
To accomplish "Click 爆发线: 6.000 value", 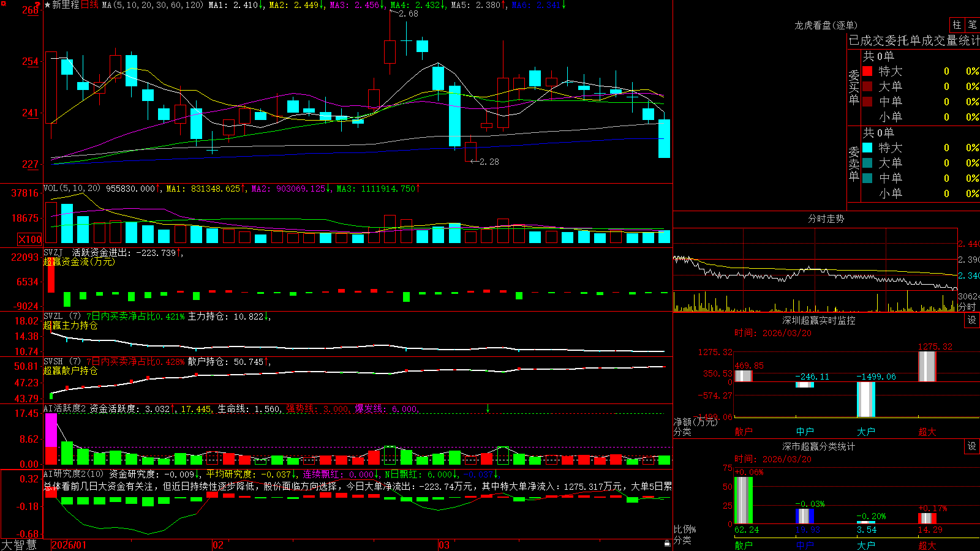I will (x=387, y=408).
